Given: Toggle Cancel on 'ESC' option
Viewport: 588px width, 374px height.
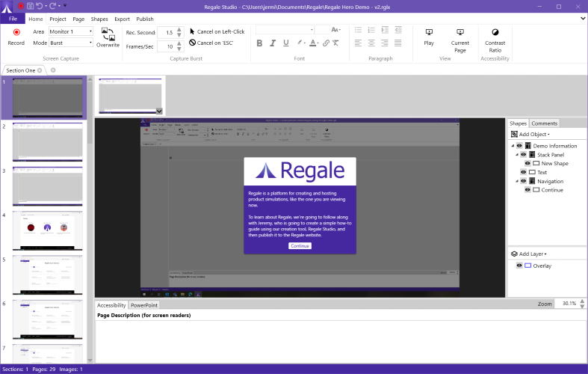Looking at the screenshot, I should [x=211, y=43].
